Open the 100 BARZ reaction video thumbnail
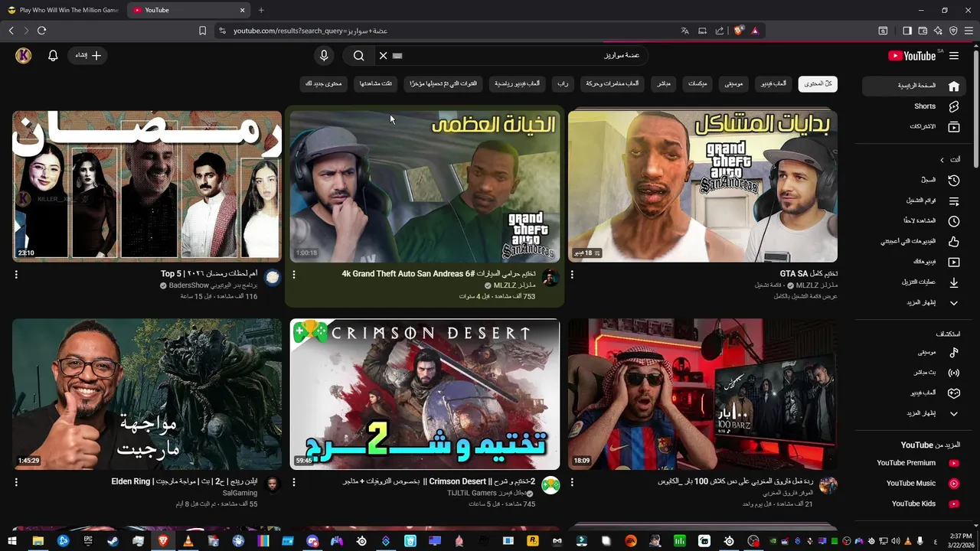Image resolution: width=980 pixels, height=551 pixels. coord(703,394)
